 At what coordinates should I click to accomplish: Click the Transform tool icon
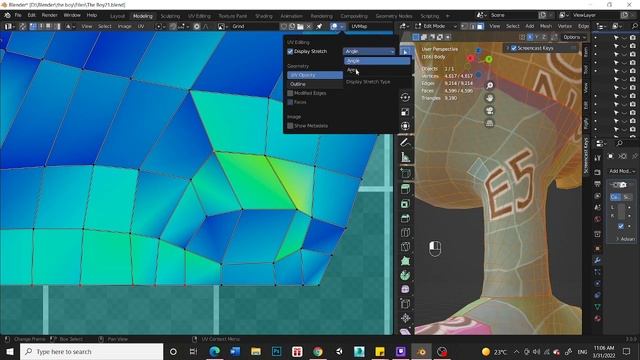coord(405,126)
